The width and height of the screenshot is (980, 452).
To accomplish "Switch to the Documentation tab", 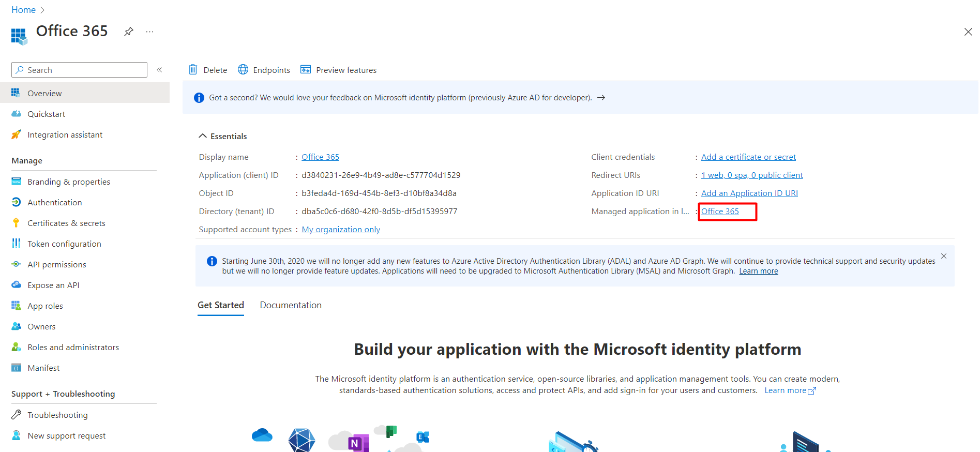I will pos(291,305).
